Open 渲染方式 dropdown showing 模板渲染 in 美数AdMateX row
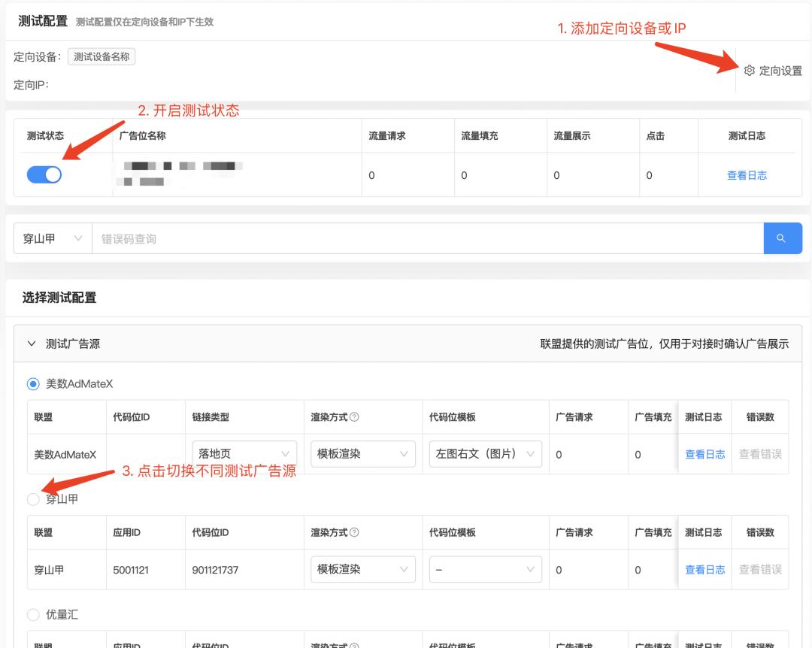Screen dimensions: 812x648 [363, 453]
